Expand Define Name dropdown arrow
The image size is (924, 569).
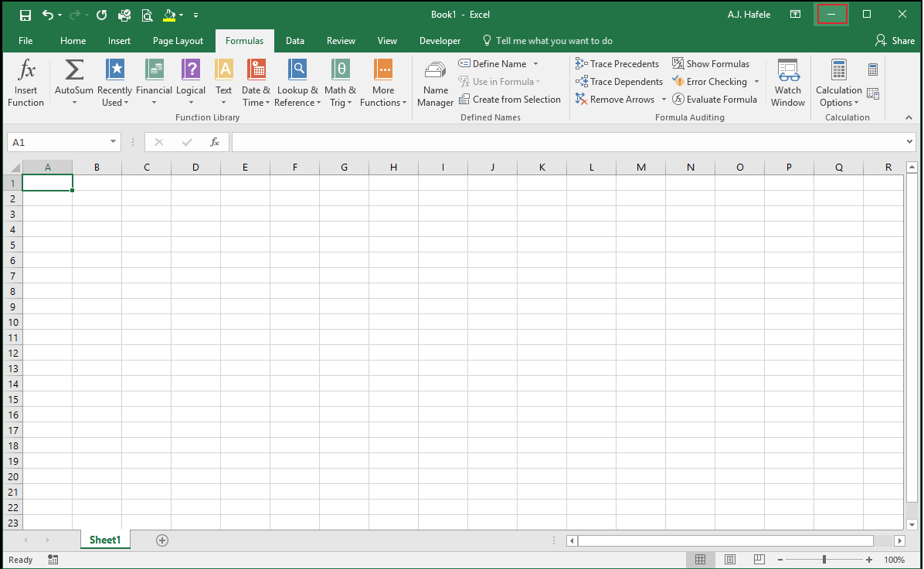[x=535, y=63]
